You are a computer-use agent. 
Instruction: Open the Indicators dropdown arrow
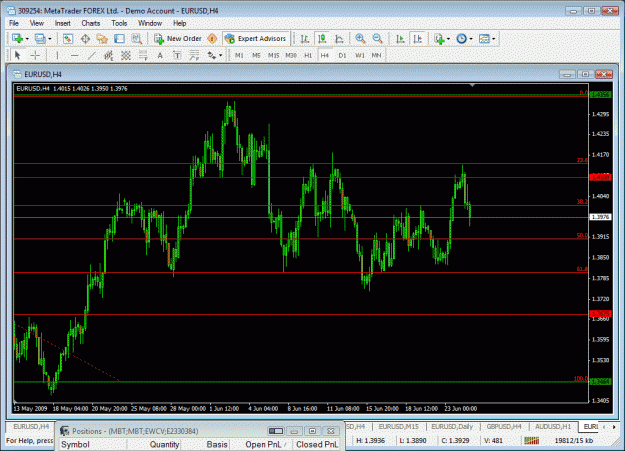[449, 39]
